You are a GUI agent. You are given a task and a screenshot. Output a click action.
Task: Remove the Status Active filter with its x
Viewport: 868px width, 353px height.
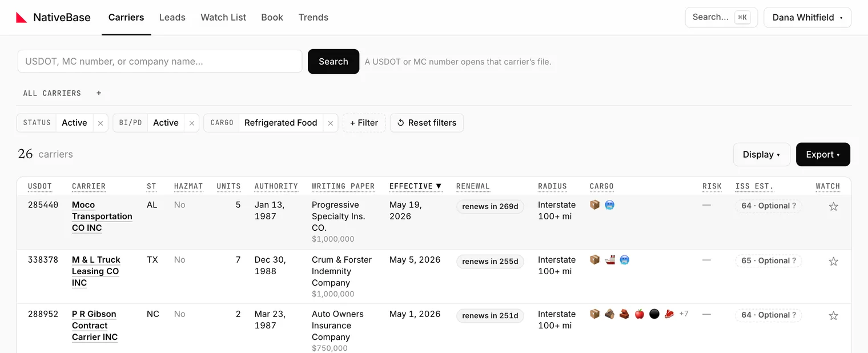click(101, 123)
